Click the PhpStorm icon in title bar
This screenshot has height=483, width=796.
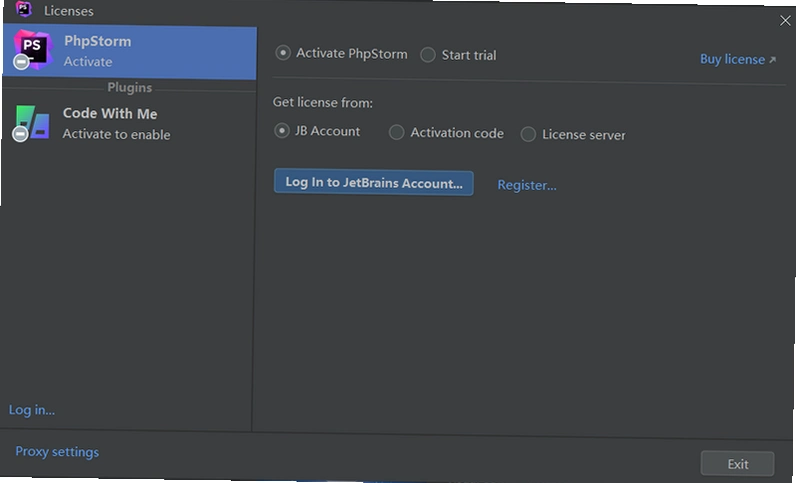23,9
